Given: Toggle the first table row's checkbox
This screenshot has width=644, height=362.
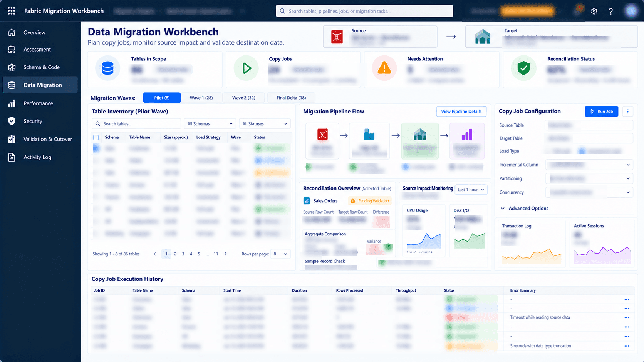Looking at the screenshot, I should (96, 148).
